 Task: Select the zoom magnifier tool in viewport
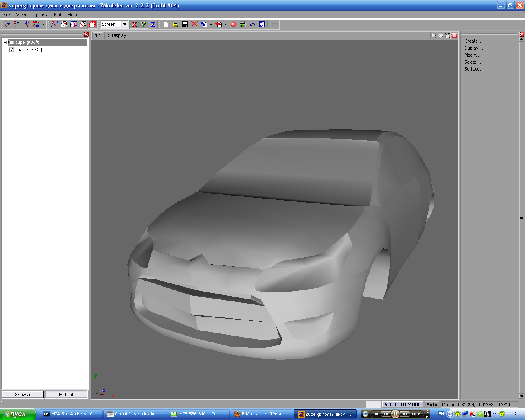(x=434, y=36)
